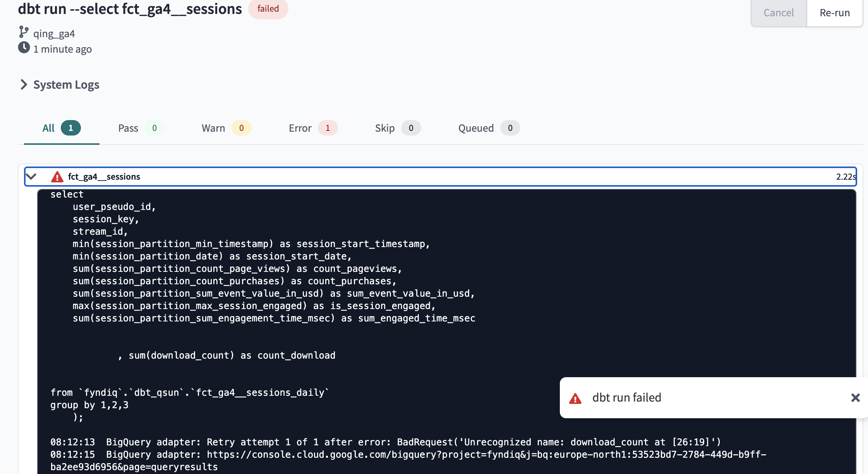
Task: Click the Warn tab count badge
Action: 241,128
